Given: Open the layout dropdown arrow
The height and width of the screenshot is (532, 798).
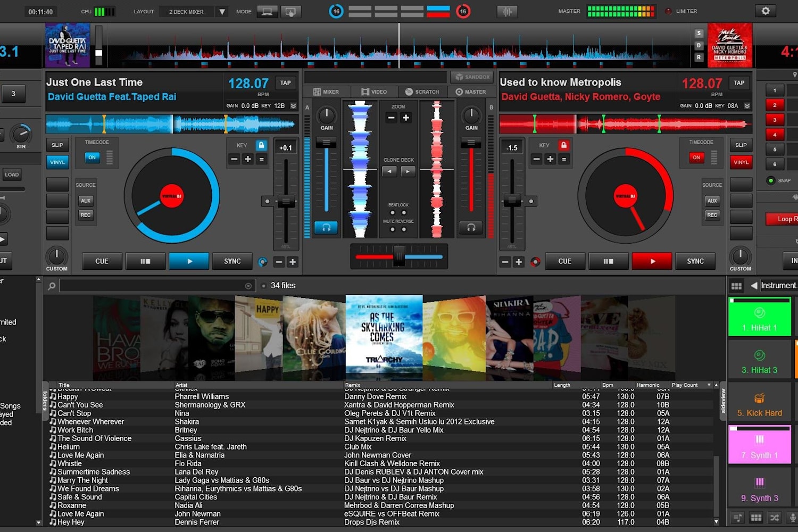Looking at the screenshot, I should (x=222, y=12).
